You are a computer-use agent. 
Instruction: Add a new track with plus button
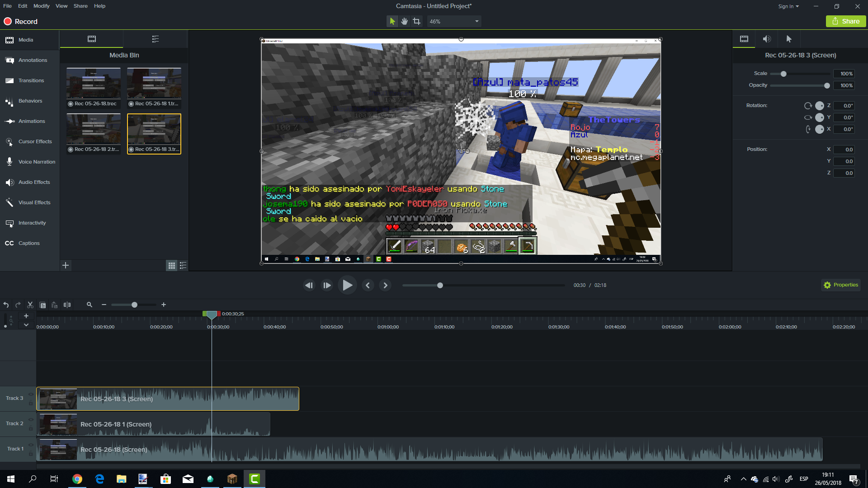tap(26, 316)
